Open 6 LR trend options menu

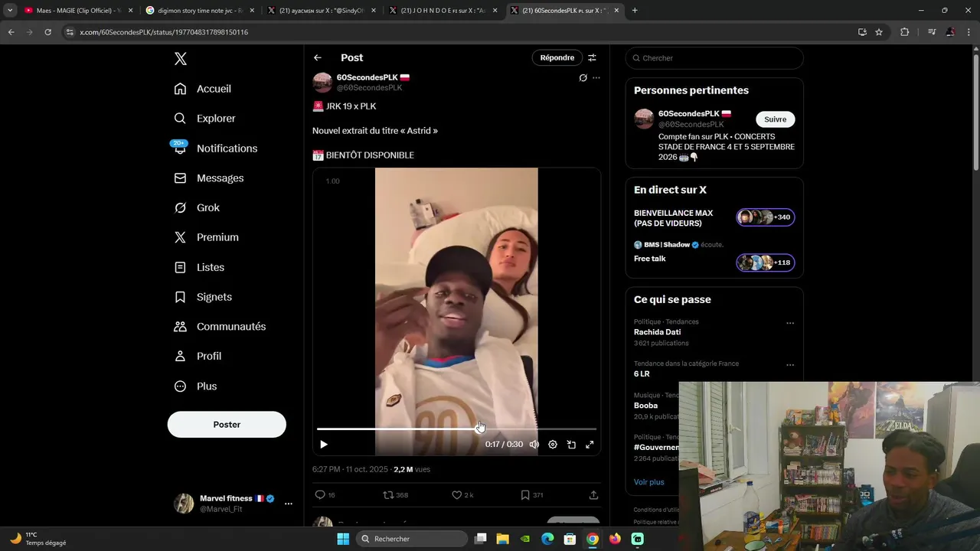(790, 365)
